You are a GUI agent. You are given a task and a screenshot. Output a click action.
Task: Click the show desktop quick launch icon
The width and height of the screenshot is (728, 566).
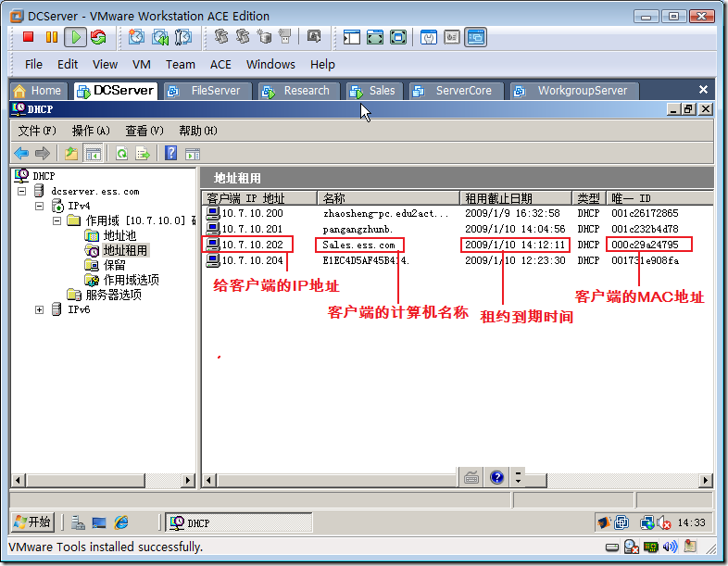pos(99,522)
